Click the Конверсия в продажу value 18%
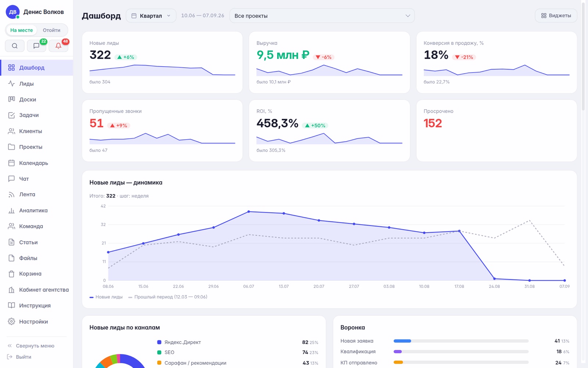 pyautogui.click(x=436, y=55)
